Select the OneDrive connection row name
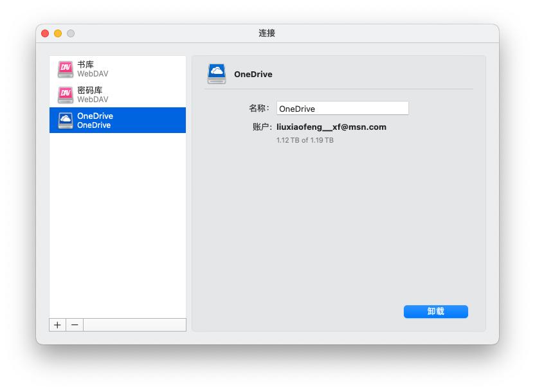Screen dimensions: 535x392 pyautogui.click(x=95, y=116)
